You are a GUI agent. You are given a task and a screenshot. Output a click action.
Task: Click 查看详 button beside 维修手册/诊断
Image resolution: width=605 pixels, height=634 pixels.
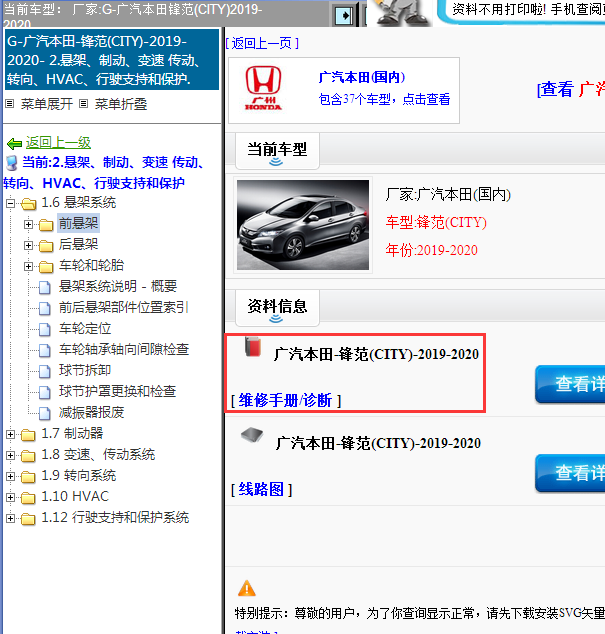(570, 384)
